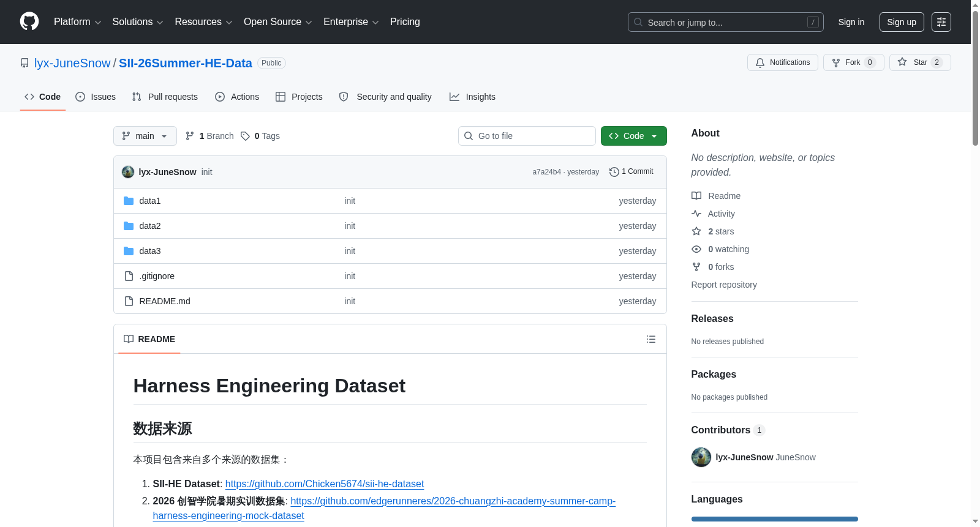The height and width of the screenshot is (527, 980).
Task: Open the Releases heading link
Action: coord(712,319)
